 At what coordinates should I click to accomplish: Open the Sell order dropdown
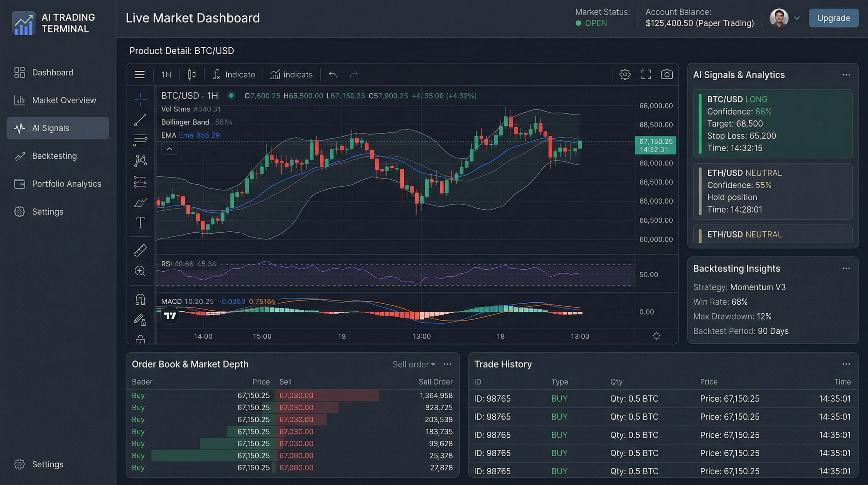point(414,364)
